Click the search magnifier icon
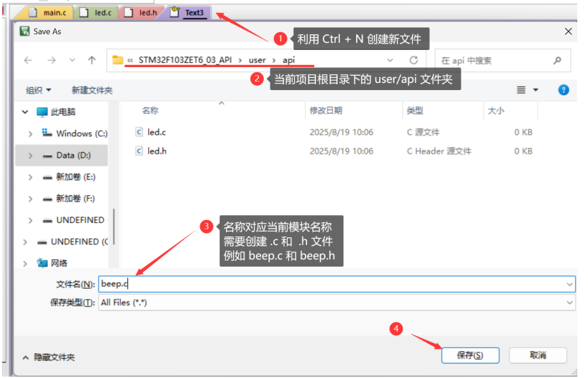The image size is (588, 378). (x=557, y=60)
